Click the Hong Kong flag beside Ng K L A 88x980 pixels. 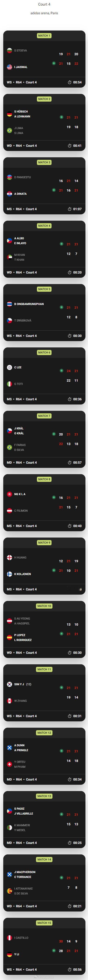(10, 494)
